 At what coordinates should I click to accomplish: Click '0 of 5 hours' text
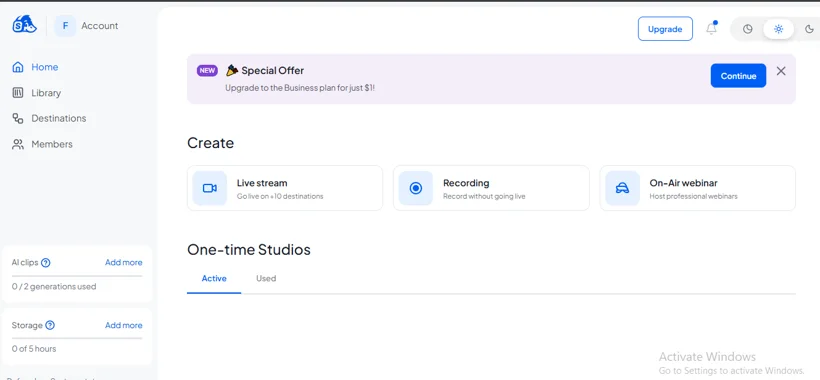click(x=34, y=349)
